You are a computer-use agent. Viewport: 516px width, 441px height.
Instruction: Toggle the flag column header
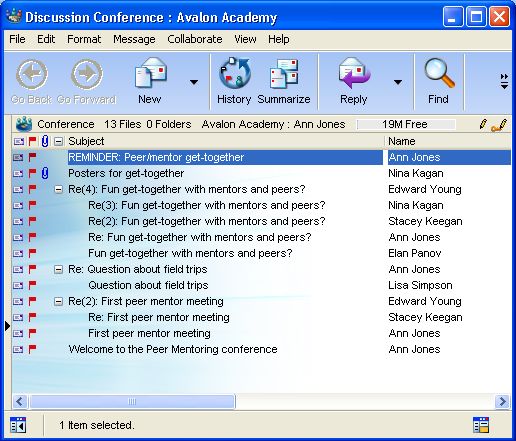32,141
